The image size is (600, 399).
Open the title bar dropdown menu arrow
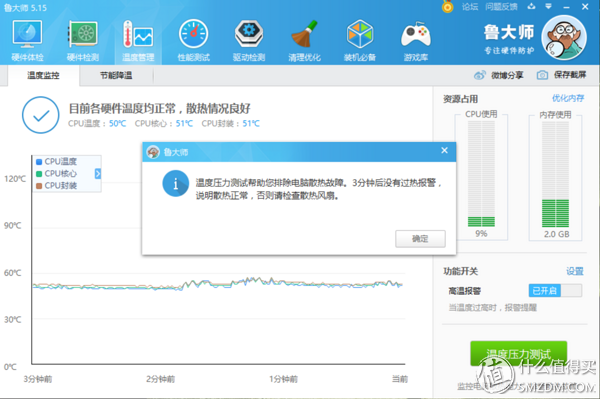coord(548,7)
